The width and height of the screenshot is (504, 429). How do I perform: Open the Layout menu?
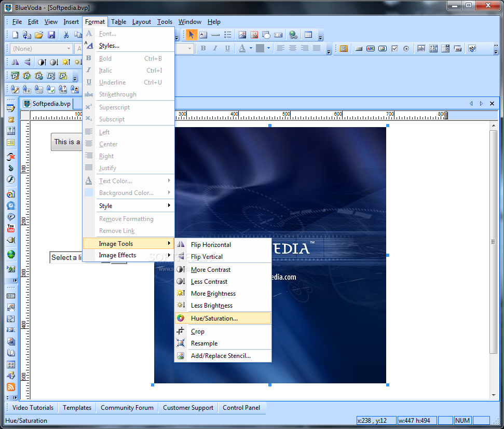141,22
